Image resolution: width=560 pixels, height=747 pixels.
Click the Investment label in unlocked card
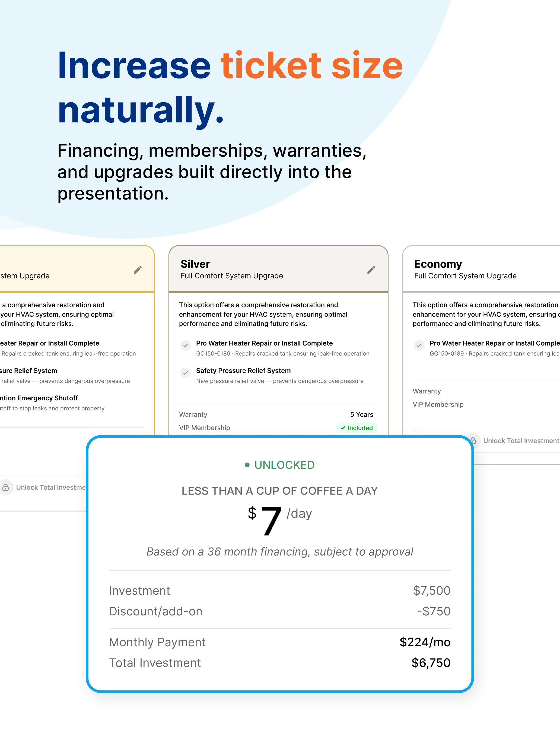click(139, 591)
